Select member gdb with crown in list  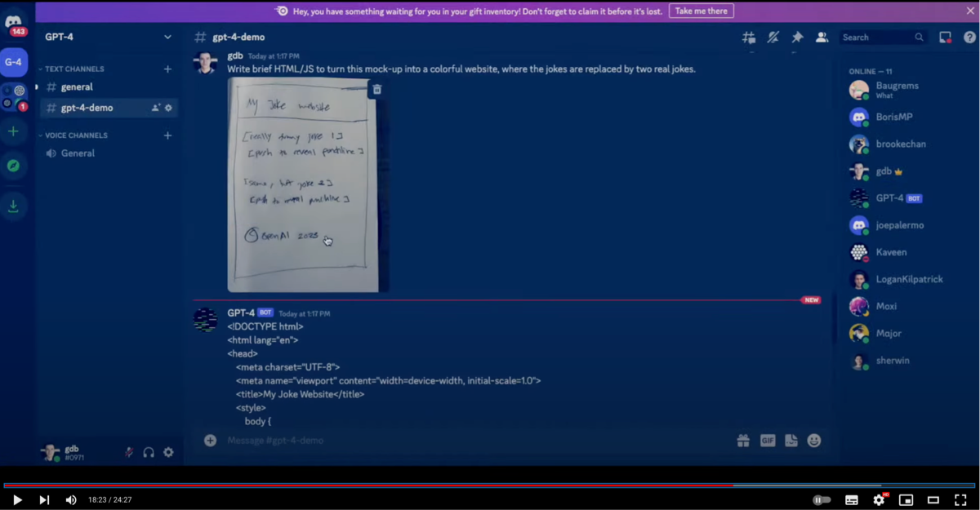point(908,171)
